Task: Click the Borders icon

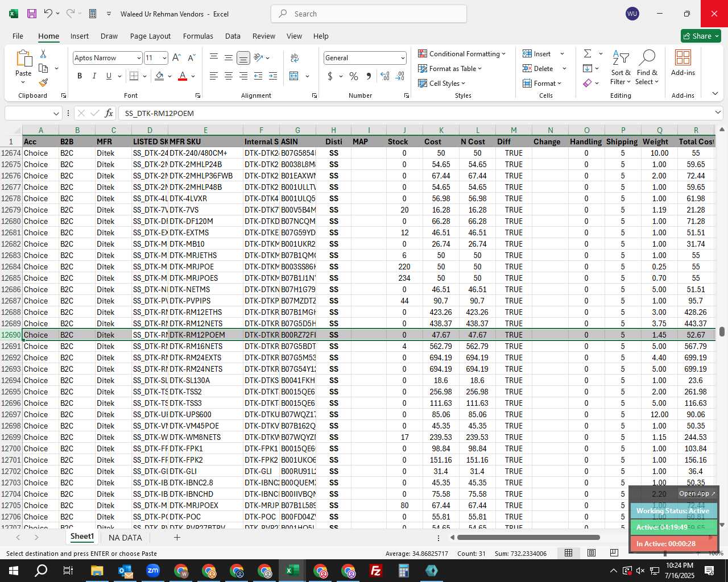Action: 134,76
